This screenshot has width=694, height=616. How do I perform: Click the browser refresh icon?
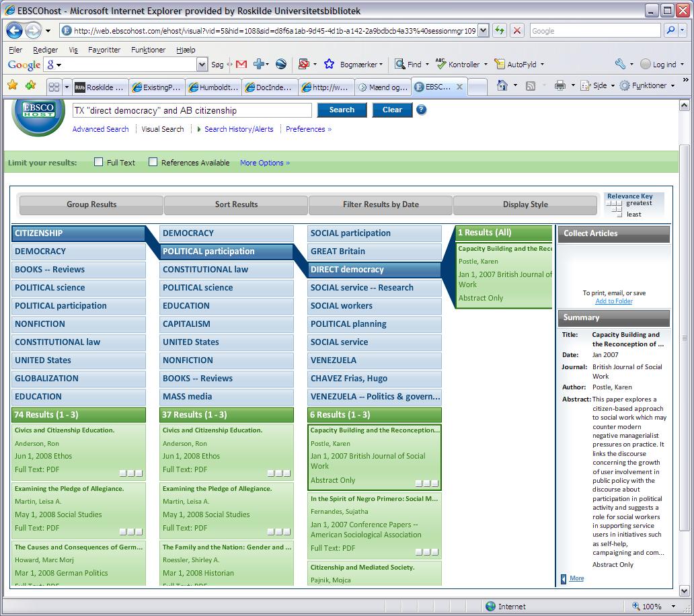click(x=499, y=31)
